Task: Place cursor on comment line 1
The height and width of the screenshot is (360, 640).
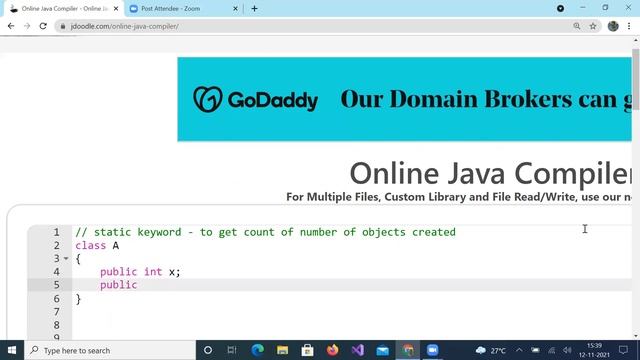Action: point(265,232)
